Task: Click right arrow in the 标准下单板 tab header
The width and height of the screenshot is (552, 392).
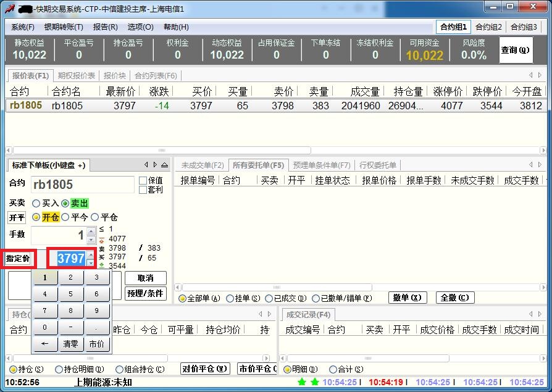Action: (155, 165)
